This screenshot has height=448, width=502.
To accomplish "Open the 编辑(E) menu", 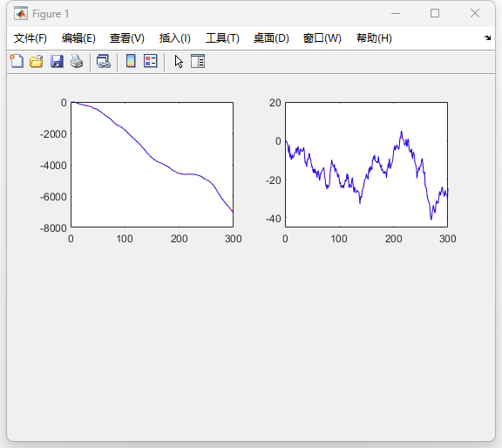I will pos(78,38).
